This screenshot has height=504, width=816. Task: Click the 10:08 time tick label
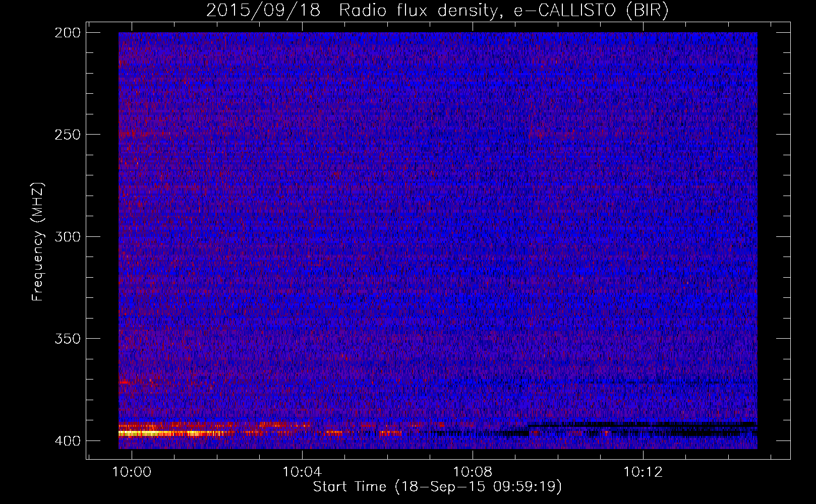[x=473, y=472]
